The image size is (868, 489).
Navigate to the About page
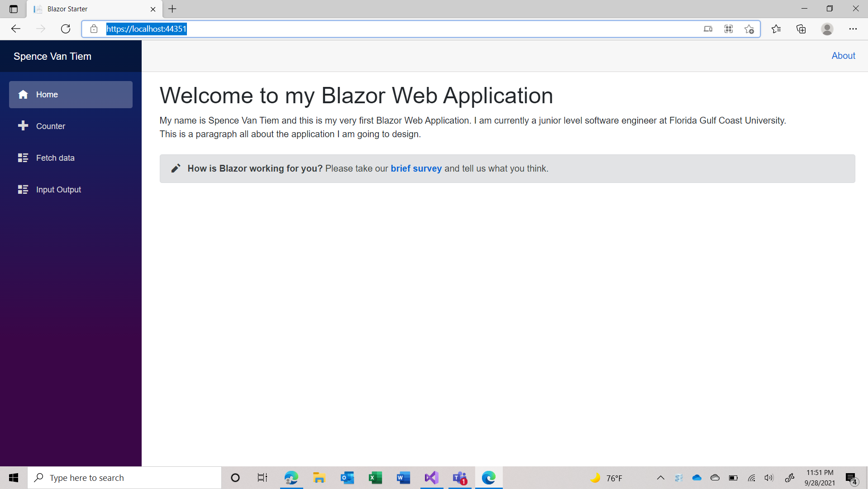point(843,56)
